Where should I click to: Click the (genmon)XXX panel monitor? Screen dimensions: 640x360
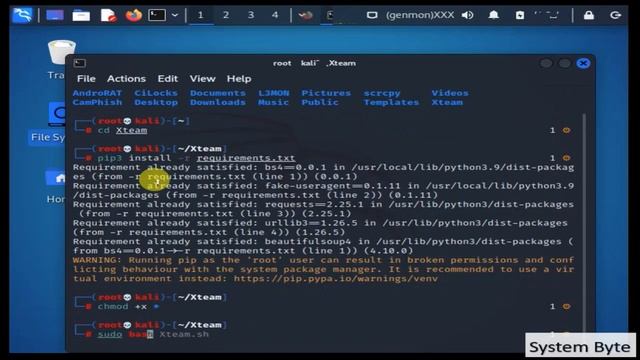pos(420,16)
